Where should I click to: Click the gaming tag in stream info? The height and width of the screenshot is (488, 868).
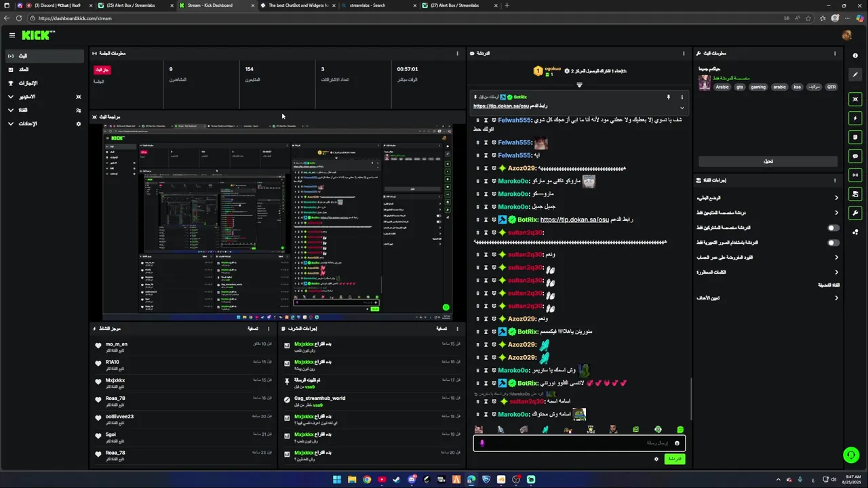(x=758, y=87)
